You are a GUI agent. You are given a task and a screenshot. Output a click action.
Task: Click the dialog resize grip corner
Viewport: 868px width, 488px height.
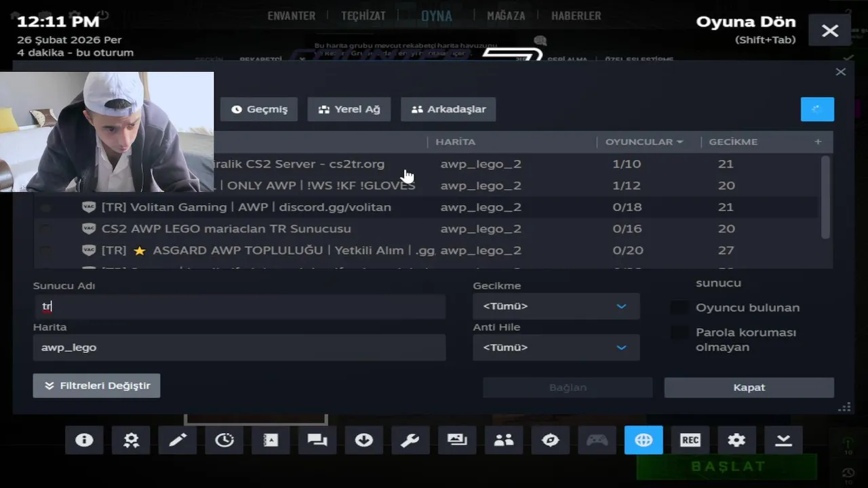tap(844, 407)
